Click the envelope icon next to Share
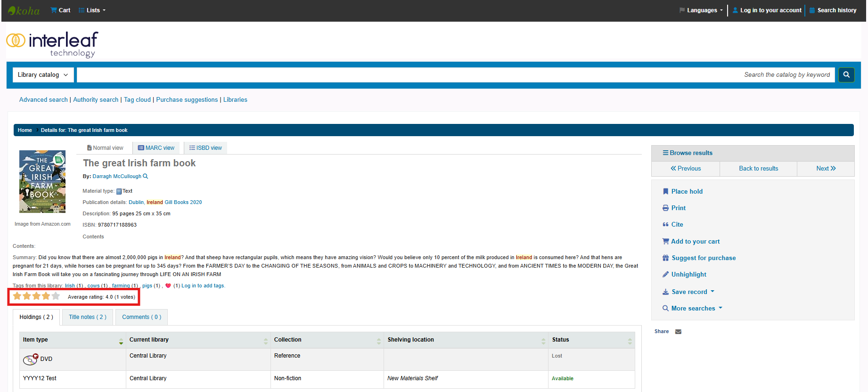This screenshot has height=392, width=868. [x=678, y=332]
